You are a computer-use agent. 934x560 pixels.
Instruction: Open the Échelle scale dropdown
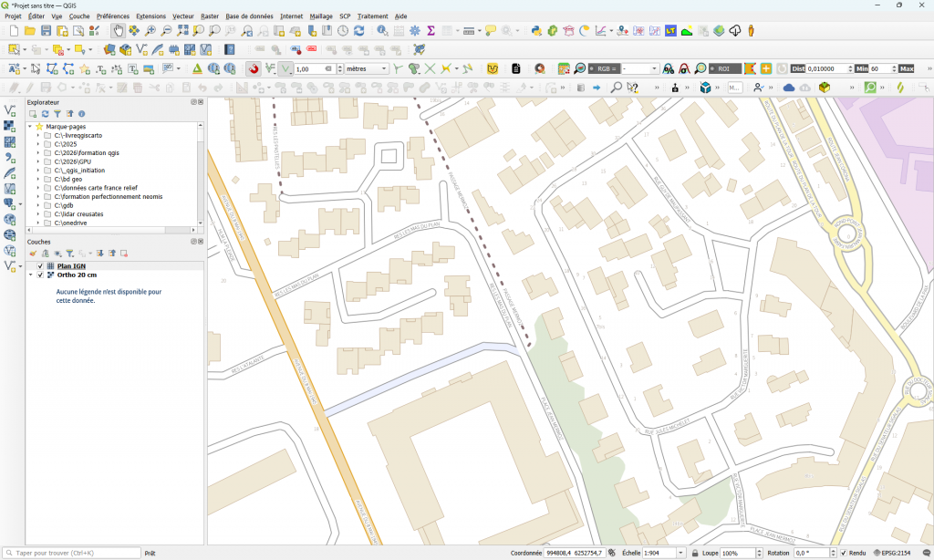682,553
